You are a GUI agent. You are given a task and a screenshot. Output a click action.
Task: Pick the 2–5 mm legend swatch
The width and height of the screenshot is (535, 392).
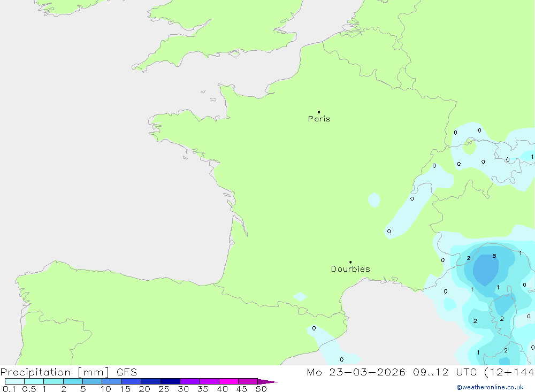pyautogui.click(x=73, y=381)
